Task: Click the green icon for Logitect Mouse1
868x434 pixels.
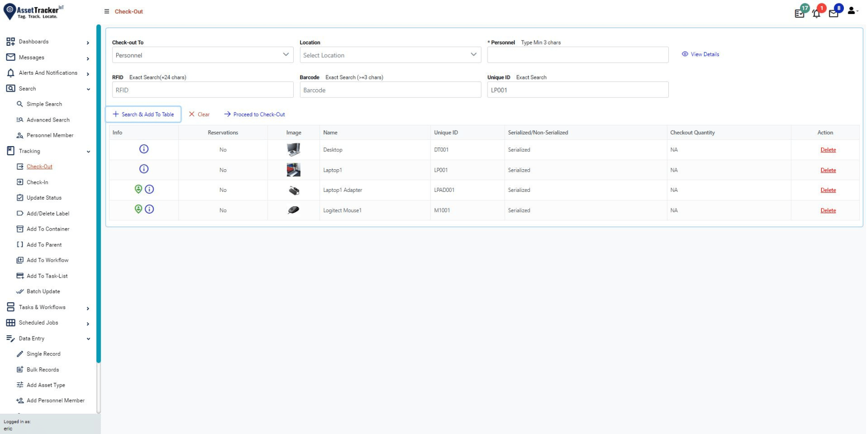Action: 138,209
